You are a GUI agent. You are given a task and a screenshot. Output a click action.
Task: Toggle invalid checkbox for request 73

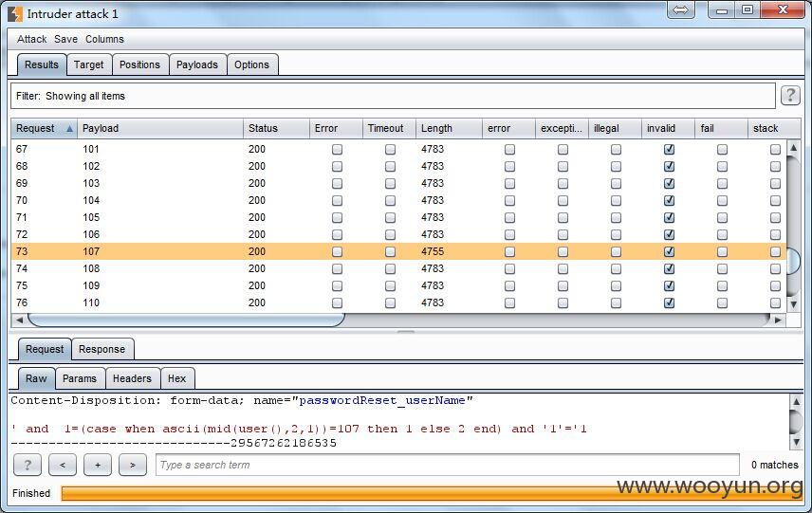[669, 251]
